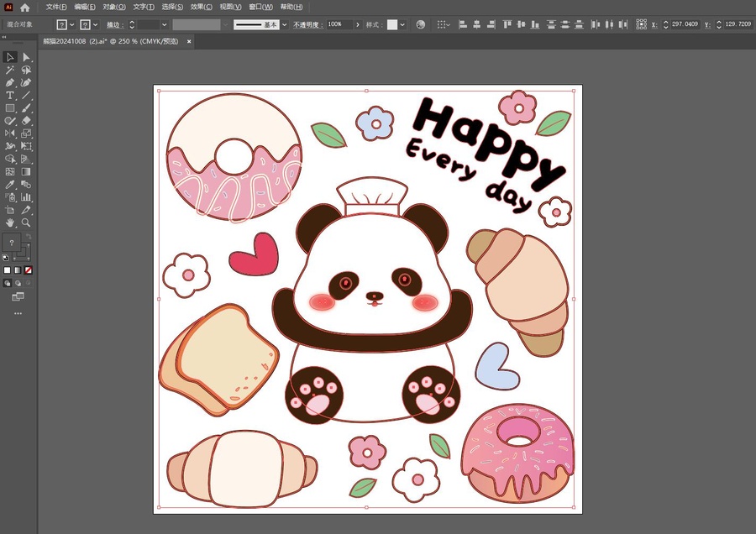Select the Shaper tool
Screen dimensions: 756x534
[10, 121]
